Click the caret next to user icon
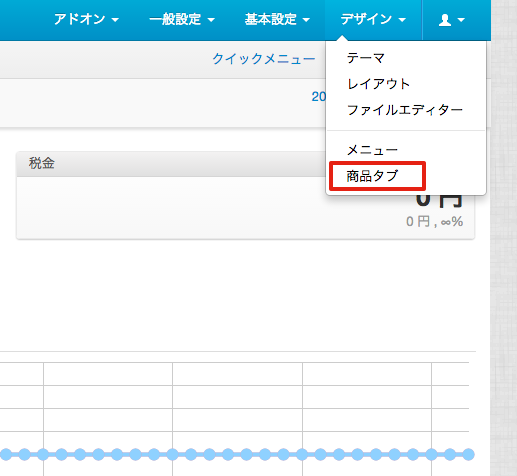The width and height of the screenshot is (517, 476). click(461, 20)
